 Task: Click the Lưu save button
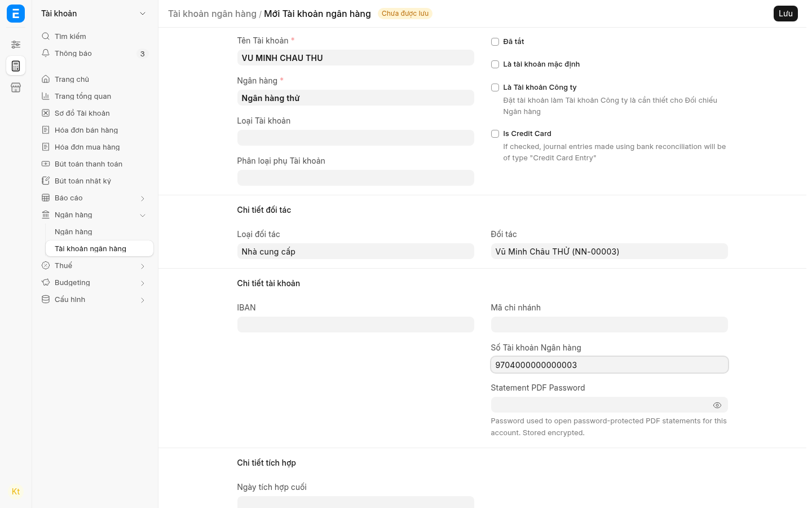point(785,14)
